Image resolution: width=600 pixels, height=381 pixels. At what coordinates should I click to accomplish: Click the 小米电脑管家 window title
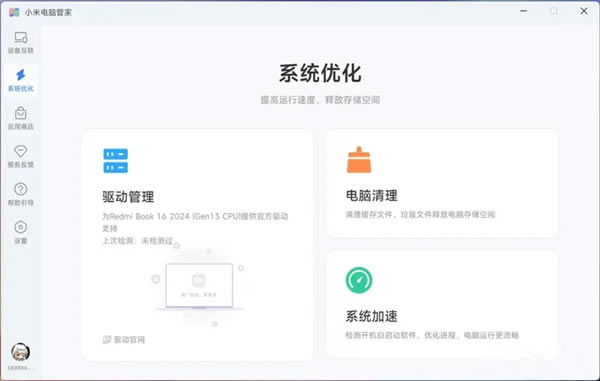(48, 12)
